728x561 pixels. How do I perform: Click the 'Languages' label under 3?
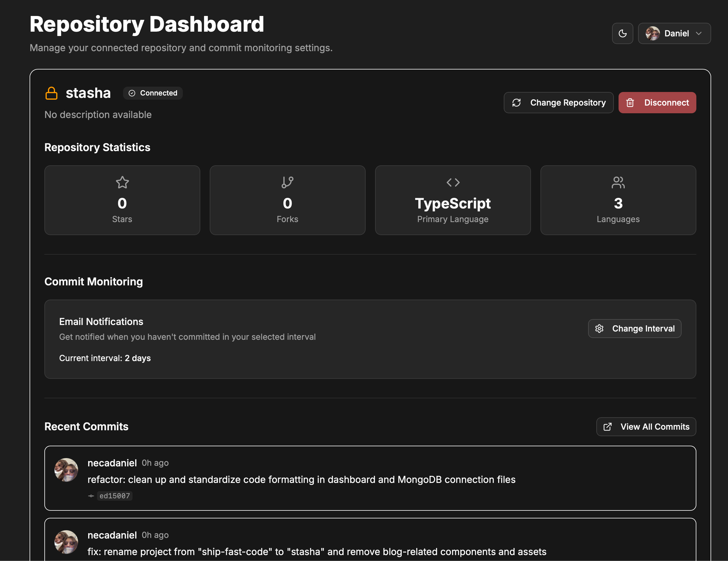click(x=618, y=219)
